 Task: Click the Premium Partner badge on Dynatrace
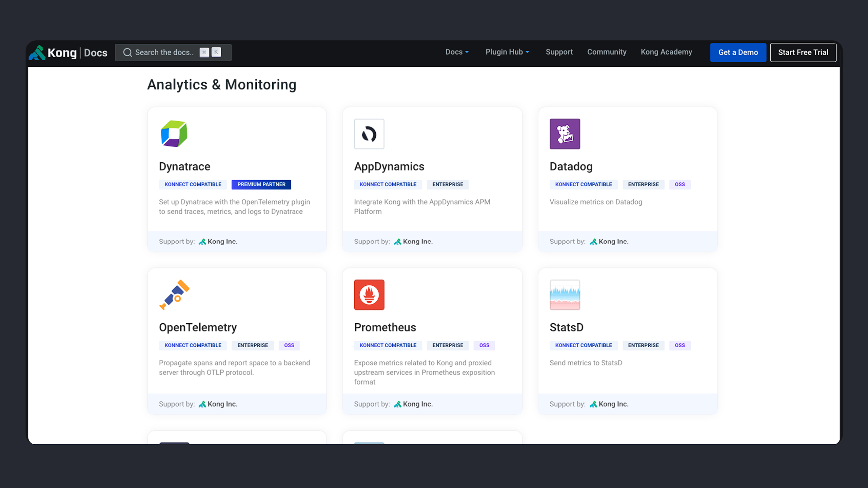coord(261,184)
